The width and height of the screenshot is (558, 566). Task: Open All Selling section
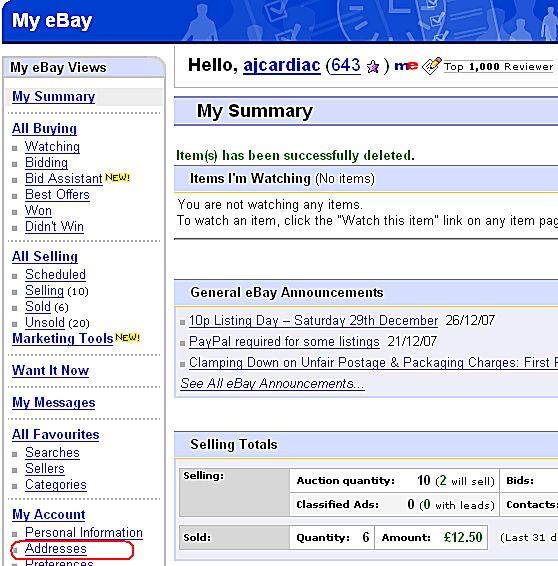pyautogui.click(x=45, y=257)
